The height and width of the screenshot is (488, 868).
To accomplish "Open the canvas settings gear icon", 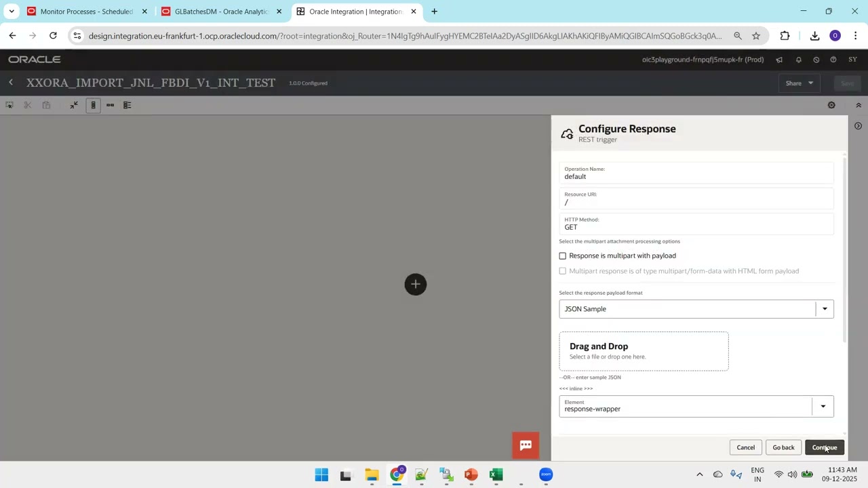I will pyautogui.click(x=831, y=105).
